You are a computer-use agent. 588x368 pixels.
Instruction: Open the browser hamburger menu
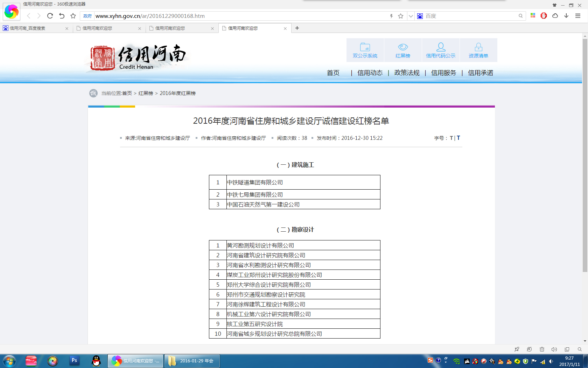point(578,16)
